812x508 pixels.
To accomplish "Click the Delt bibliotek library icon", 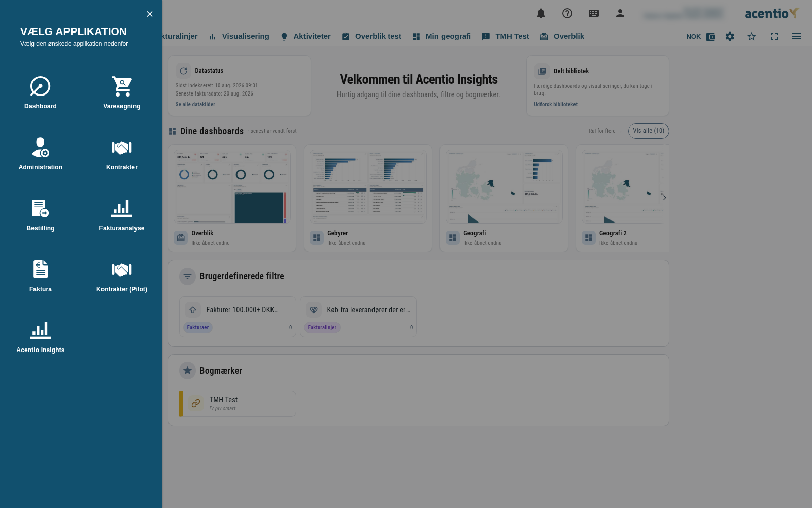I will point(542,71).
